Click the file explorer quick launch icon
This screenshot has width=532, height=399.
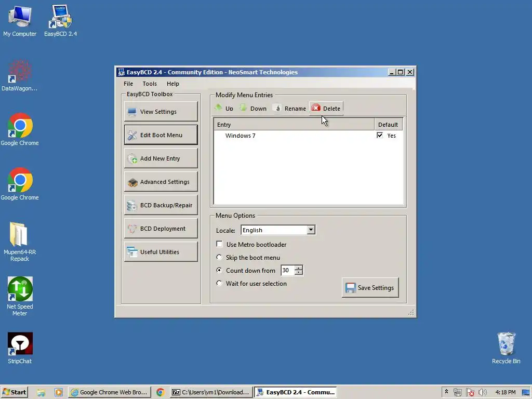coord(41,393)
